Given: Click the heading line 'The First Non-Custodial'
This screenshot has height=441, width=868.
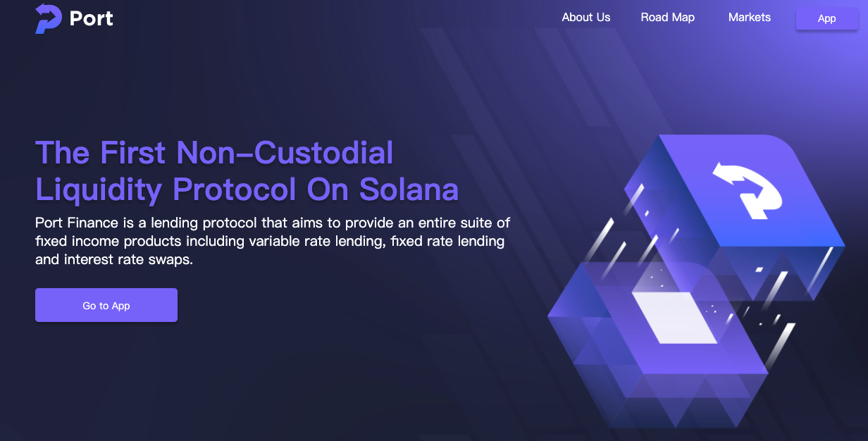Looking at the screenshot, I should pos(214,153).
